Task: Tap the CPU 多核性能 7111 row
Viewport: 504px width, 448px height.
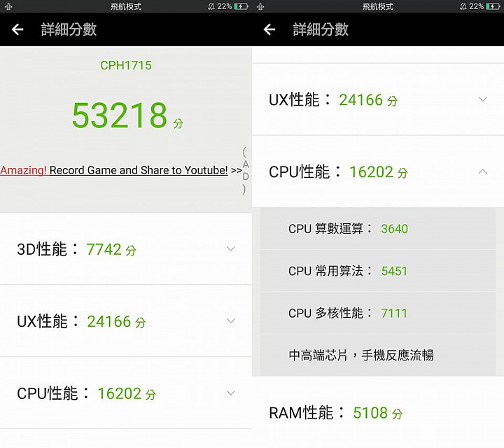Action: point(378,313)
